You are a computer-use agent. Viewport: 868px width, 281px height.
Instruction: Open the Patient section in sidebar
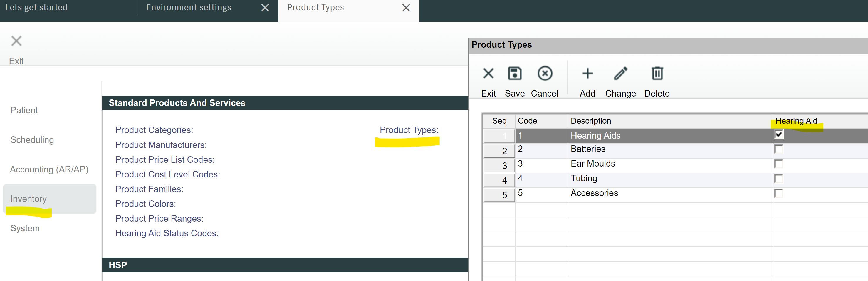pyautogui.click(x=24, y=110)
